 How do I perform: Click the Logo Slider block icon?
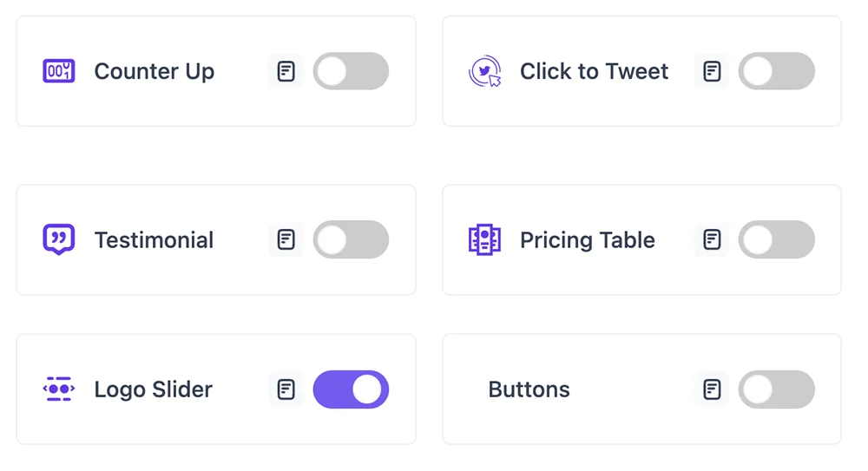[x=59, y=389]
